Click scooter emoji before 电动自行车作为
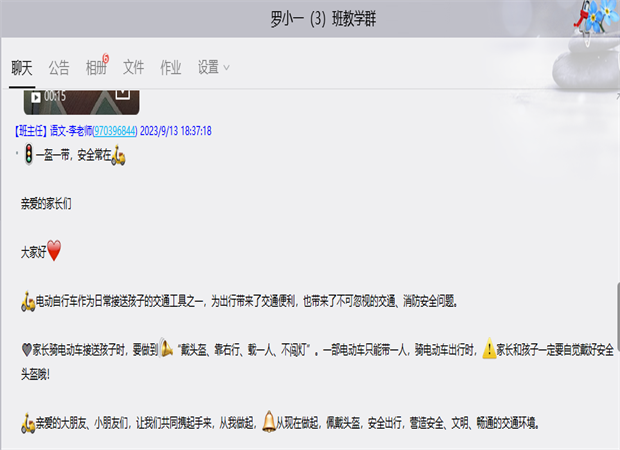620x450 pixels. coord(28,302)
